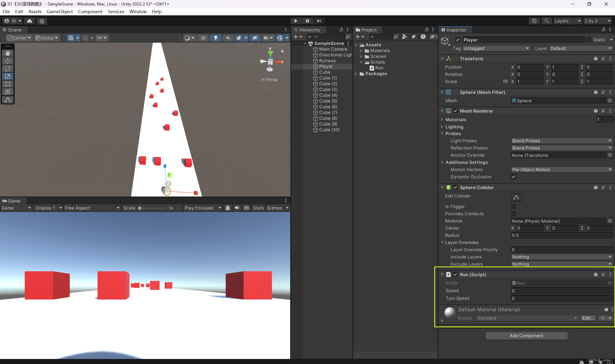The image size is (615, 364).
Task: Click the Step frame button
Action: click(319, 21)
